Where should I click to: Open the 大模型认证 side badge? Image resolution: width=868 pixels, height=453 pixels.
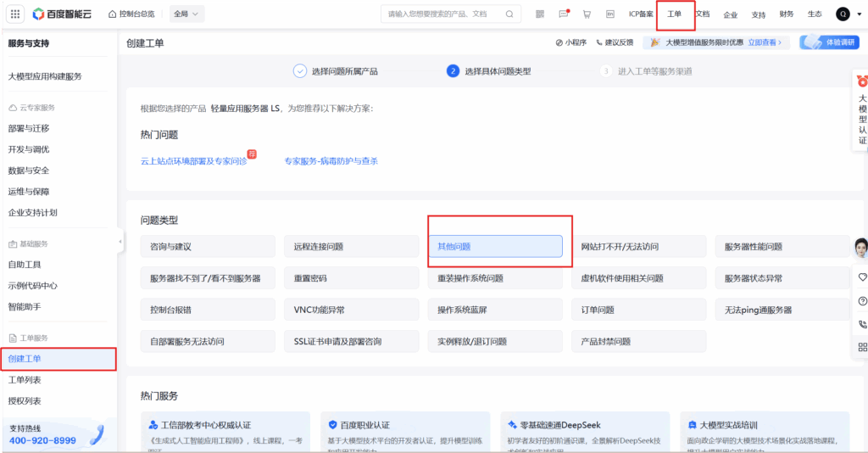[861, 112]
